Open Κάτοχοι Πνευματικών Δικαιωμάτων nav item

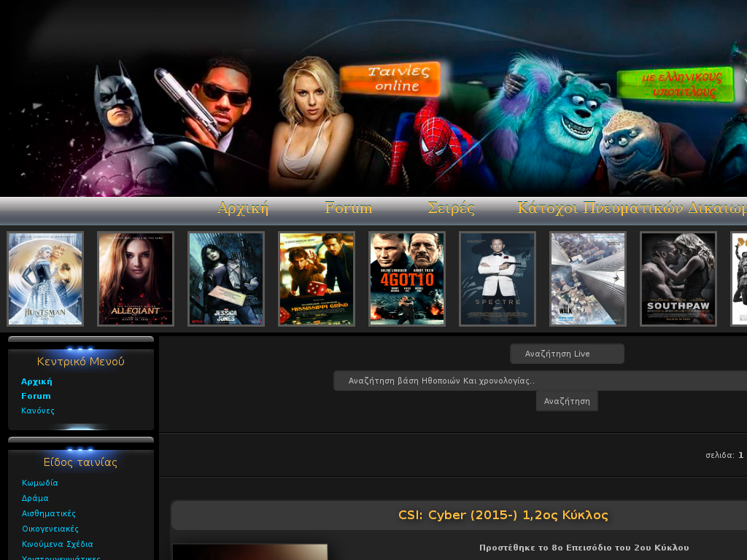tap(632, 208)
